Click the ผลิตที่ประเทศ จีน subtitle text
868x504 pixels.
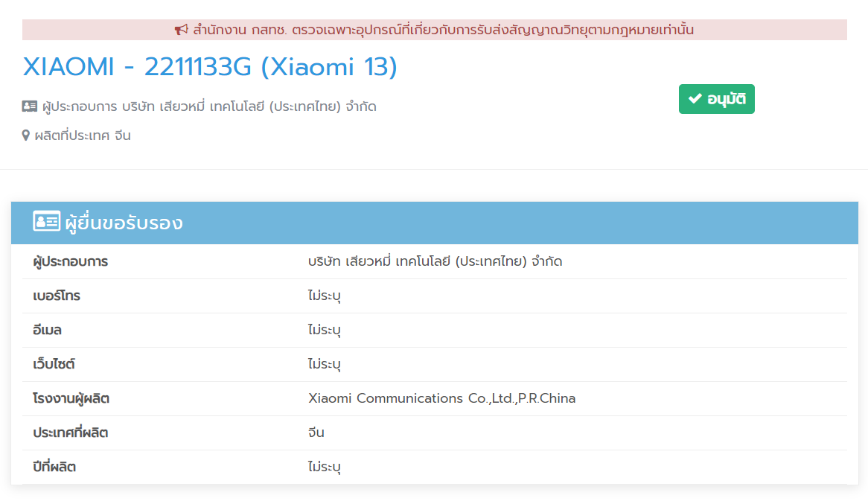(x=83, y=135)
